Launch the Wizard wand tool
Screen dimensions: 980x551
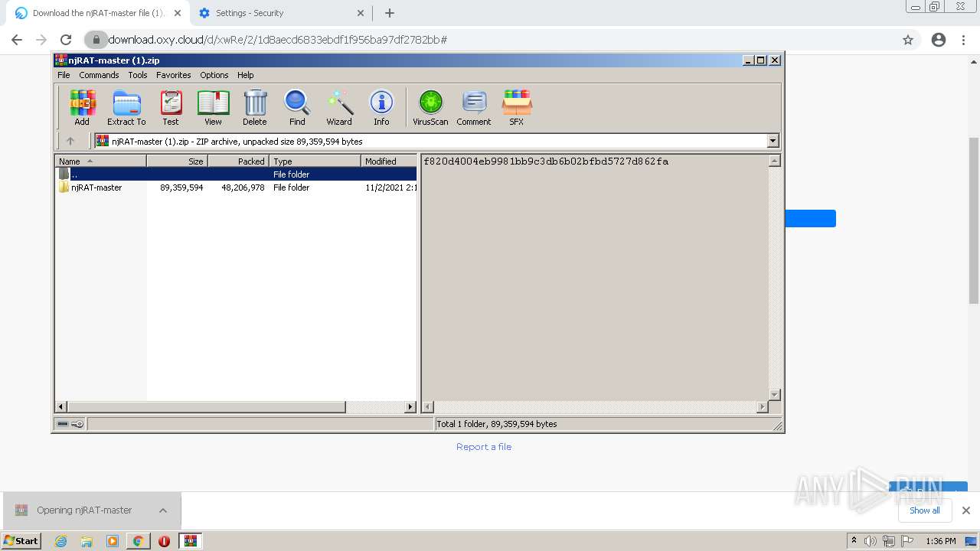(x=339, y=107)
